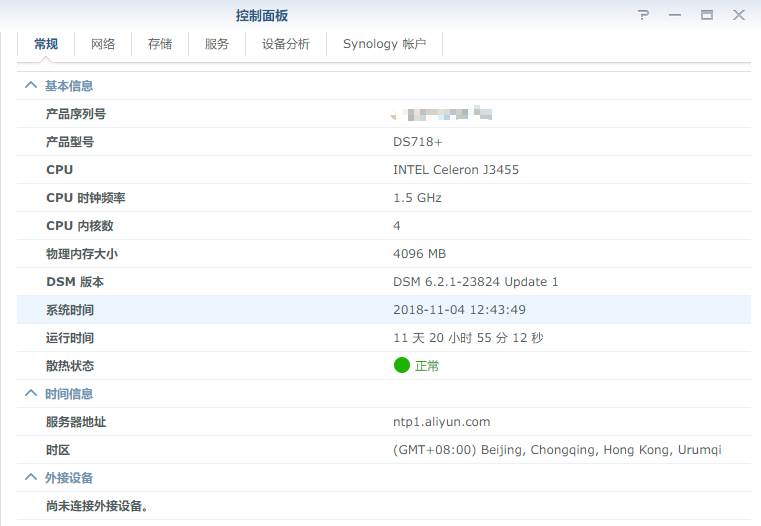Collapse the 基本信息 section

point(31,86)
